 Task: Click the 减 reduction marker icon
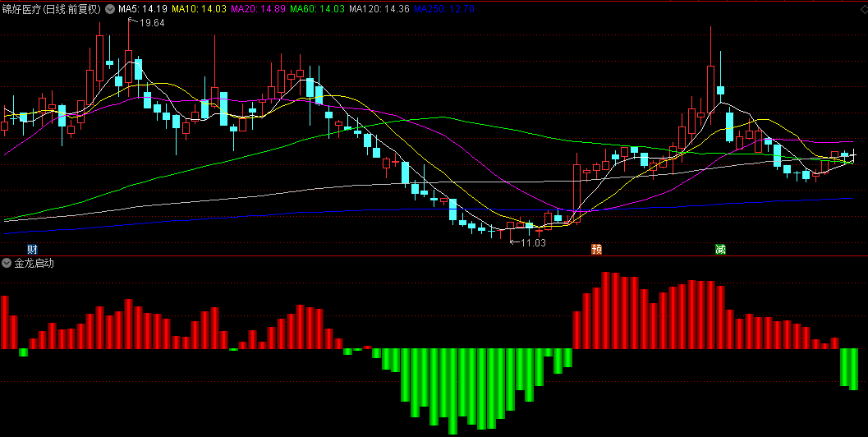click(720, 249)
